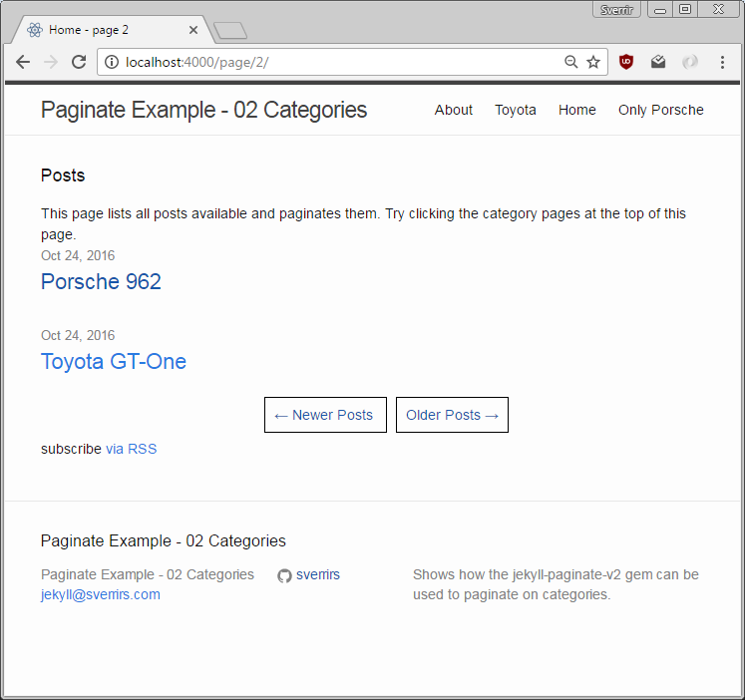Click the Sverrir profile button
This screenshot has height=700, width=745.
point(616,10)
